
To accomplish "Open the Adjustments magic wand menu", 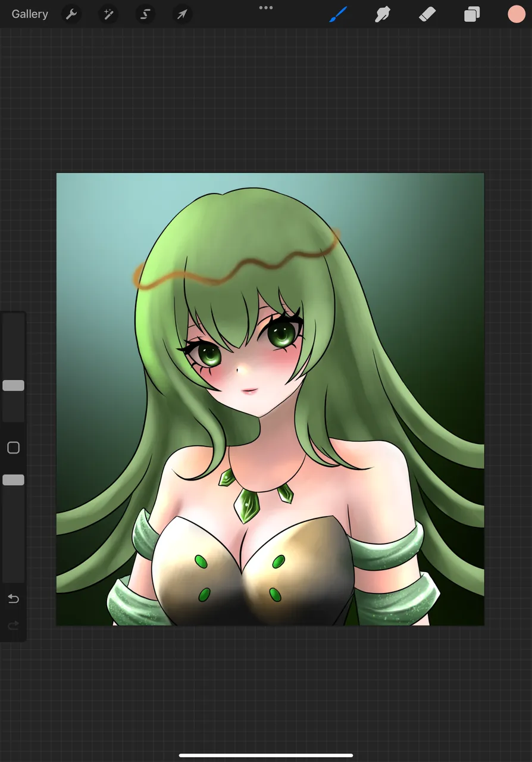I will pyautogui.click(x=108, y=14).
